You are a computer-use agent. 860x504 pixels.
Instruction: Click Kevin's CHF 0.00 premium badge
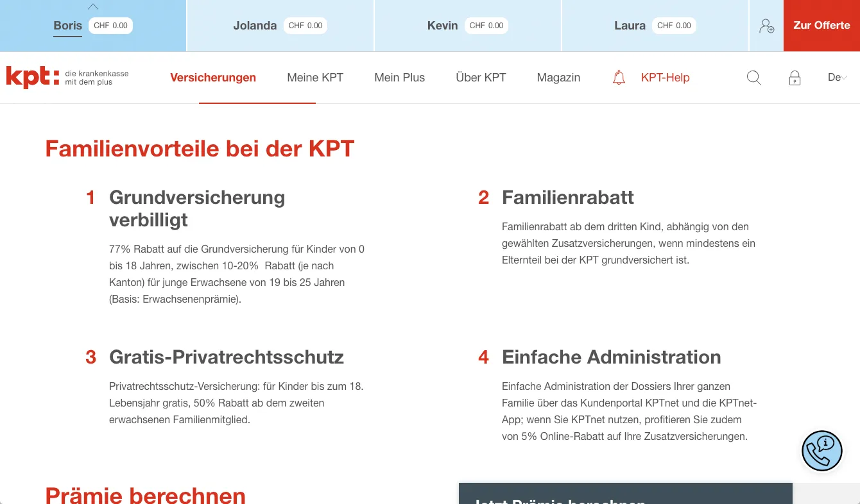pos(486,26)
